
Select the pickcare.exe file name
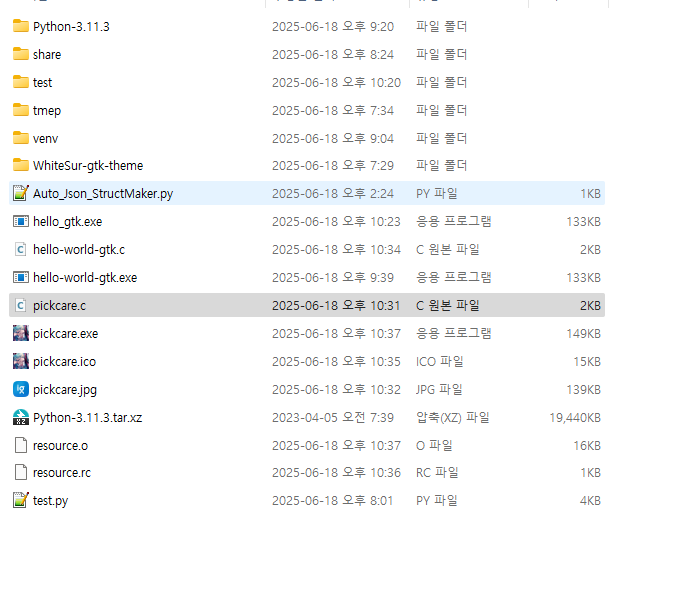pos(65,333)
